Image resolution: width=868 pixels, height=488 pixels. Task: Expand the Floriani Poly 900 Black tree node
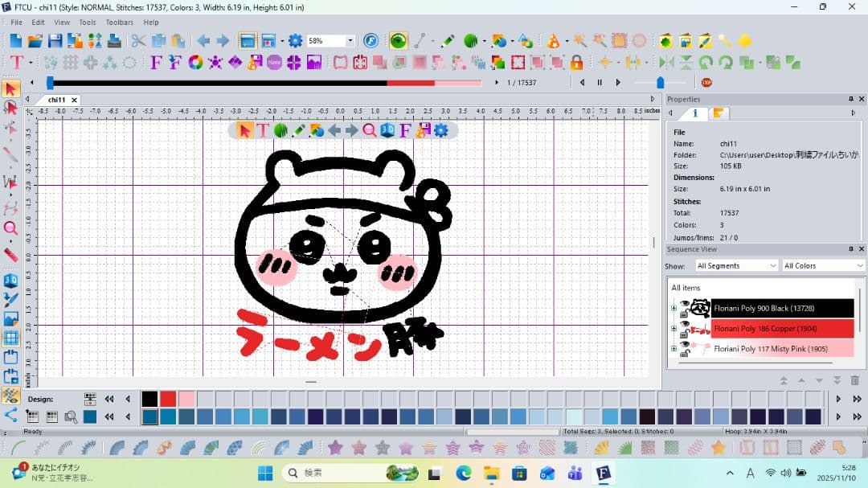click(674, 308)
